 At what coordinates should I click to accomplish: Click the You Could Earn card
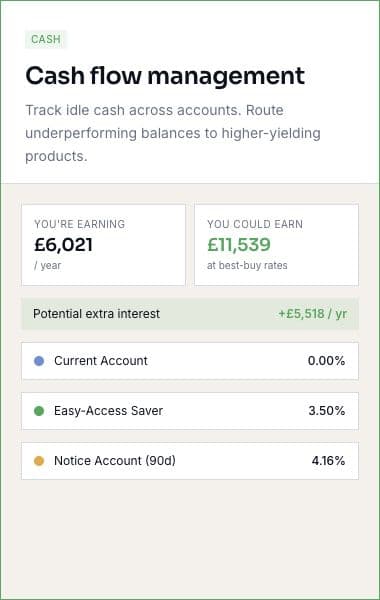276,245
